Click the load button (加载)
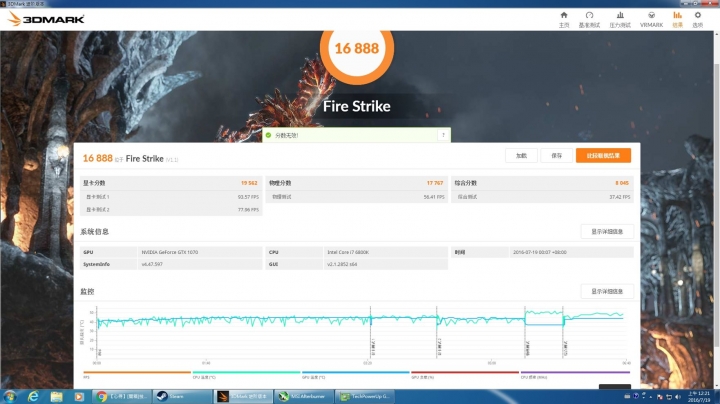 [x=521, y=156]
